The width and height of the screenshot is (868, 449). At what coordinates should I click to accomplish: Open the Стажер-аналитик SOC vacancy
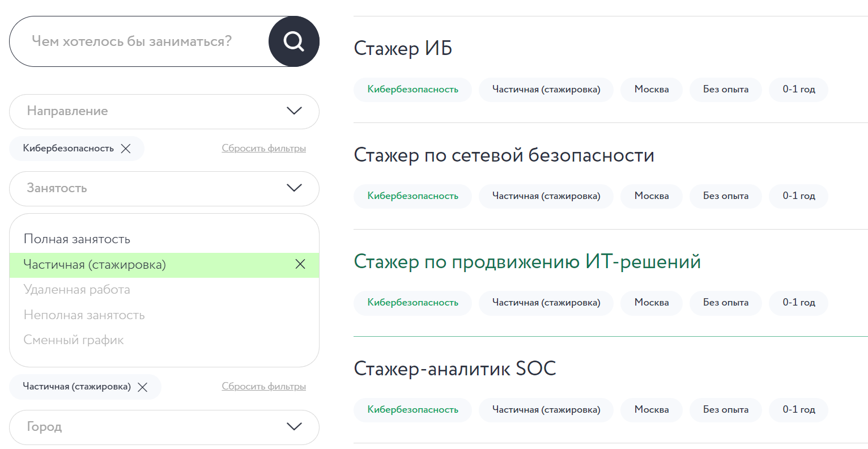point(455,369)
